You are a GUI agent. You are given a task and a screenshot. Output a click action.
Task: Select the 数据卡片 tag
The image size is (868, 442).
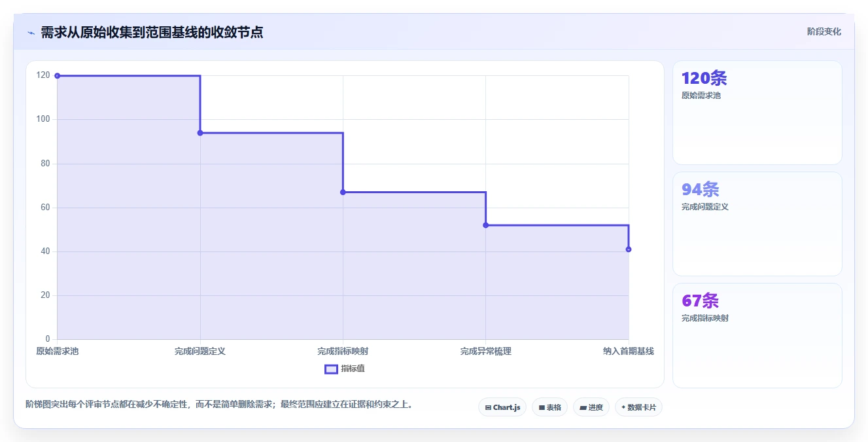[x=638, y=407]
